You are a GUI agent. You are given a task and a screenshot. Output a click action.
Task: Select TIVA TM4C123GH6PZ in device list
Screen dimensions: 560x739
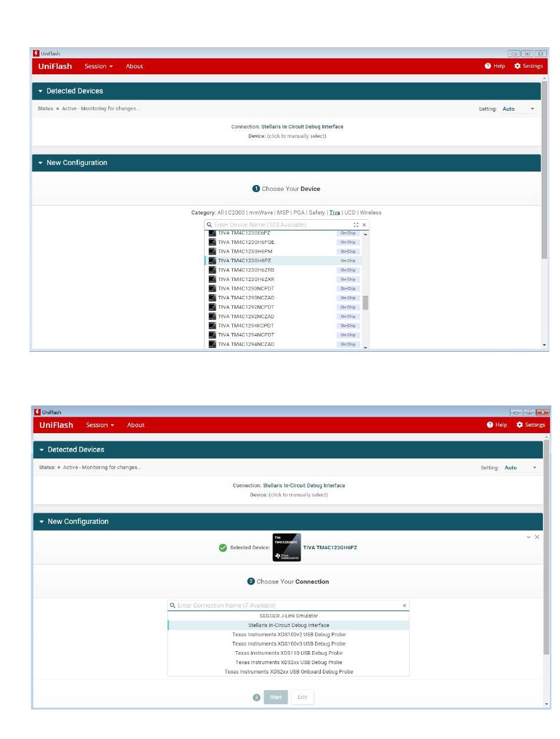click(x=284, y=260)
